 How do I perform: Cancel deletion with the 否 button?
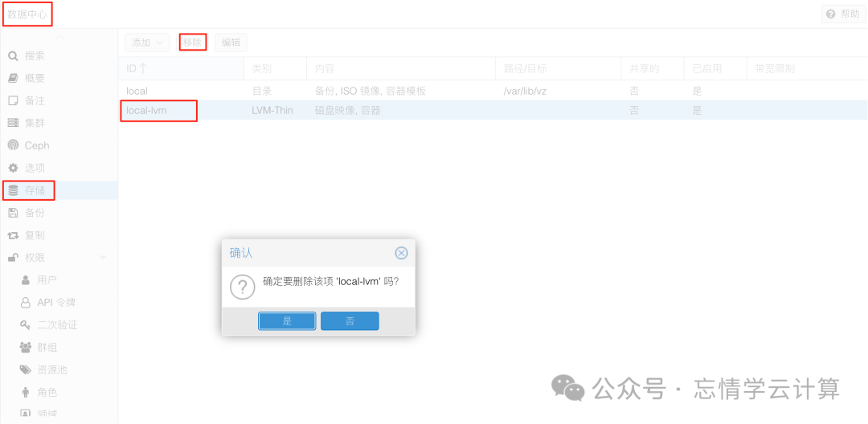(x=350, y=321)
